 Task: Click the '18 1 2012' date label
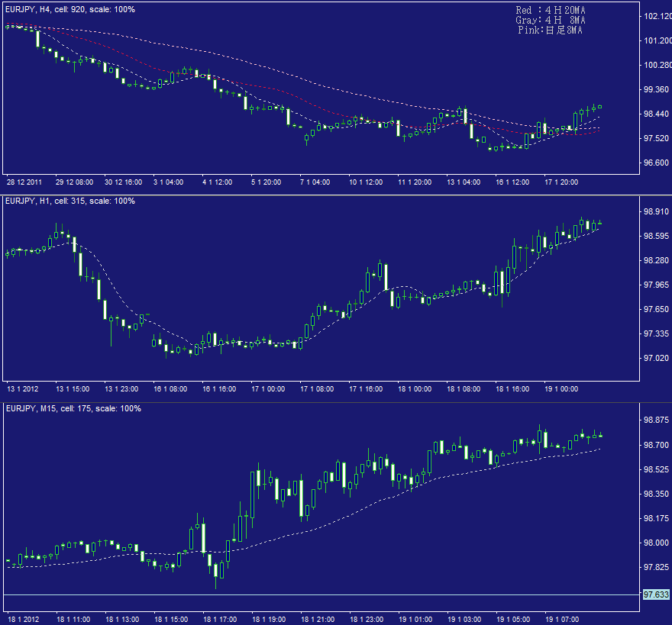[23, 620]
